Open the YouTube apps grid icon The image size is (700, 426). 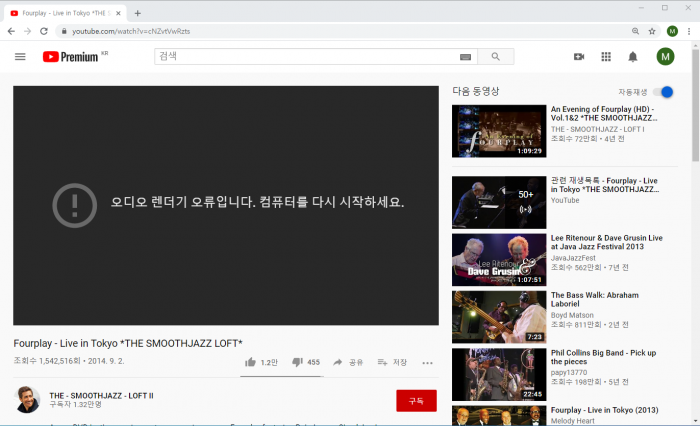click(606, 57)
